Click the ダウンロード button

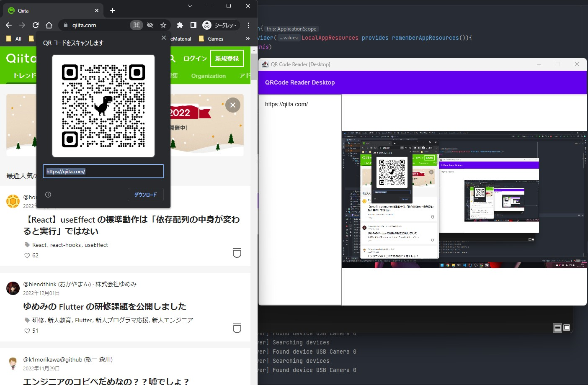(145, 195)
